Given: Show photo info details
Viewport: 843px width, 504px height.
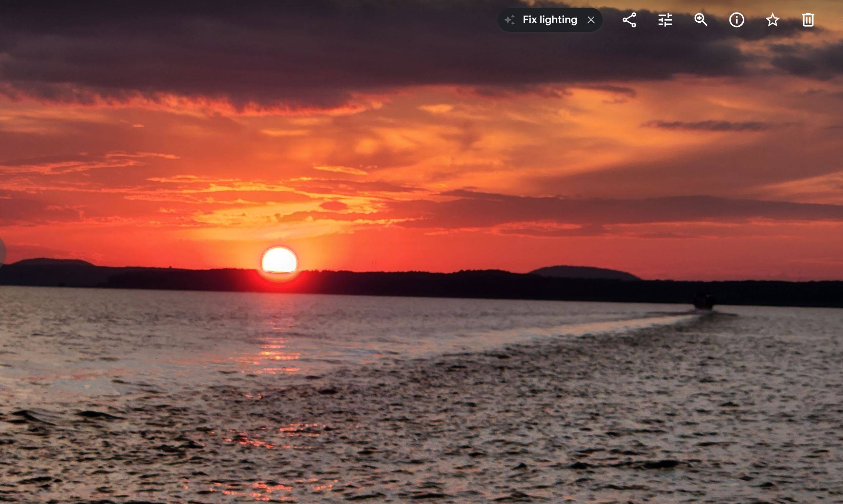Looking at the screenshot, I should pyautogui.click(x=737, y=20).
